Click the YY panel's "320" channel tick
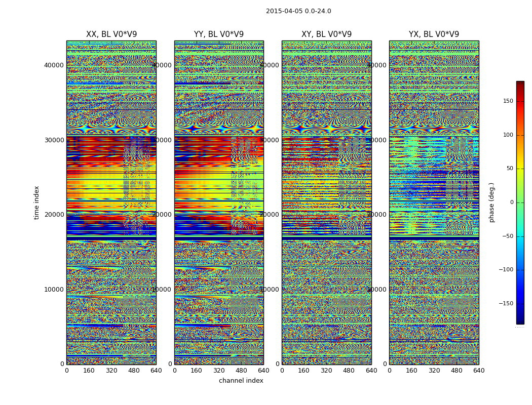This screenshot has width=532, height=405. tap(219, 371)
